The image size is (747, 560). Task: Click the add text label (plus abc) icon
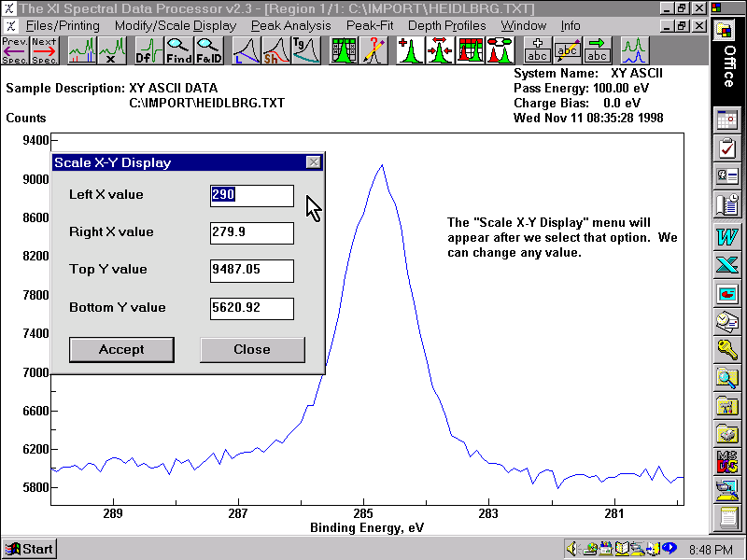pos(537,50)
